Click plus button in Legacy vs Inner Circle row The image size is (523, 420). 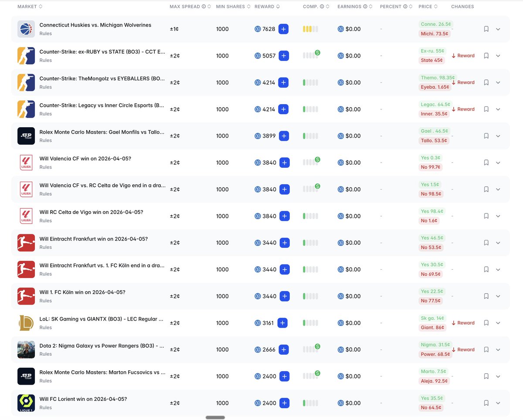pos(283,109)
